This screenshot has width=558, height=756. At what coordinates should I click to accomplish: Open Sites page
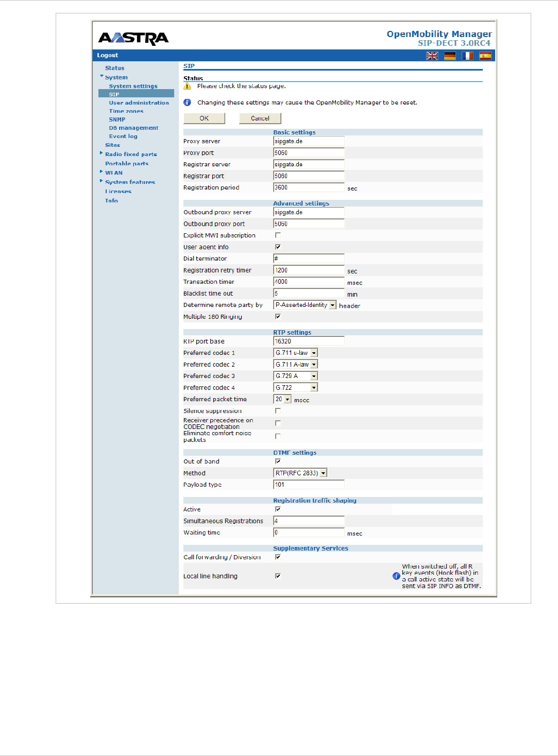coord(112,145)
